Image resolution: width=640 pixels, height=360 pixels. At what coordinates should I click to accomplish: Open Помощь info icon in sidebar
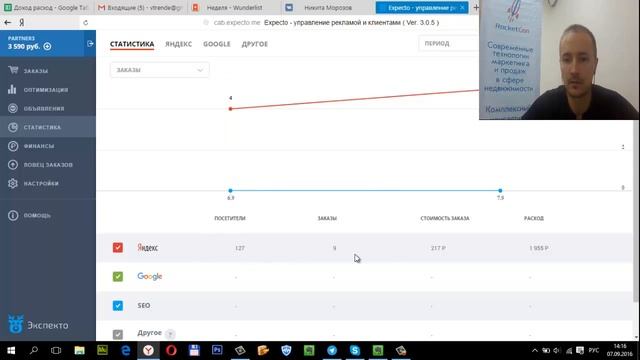(13, 215)
